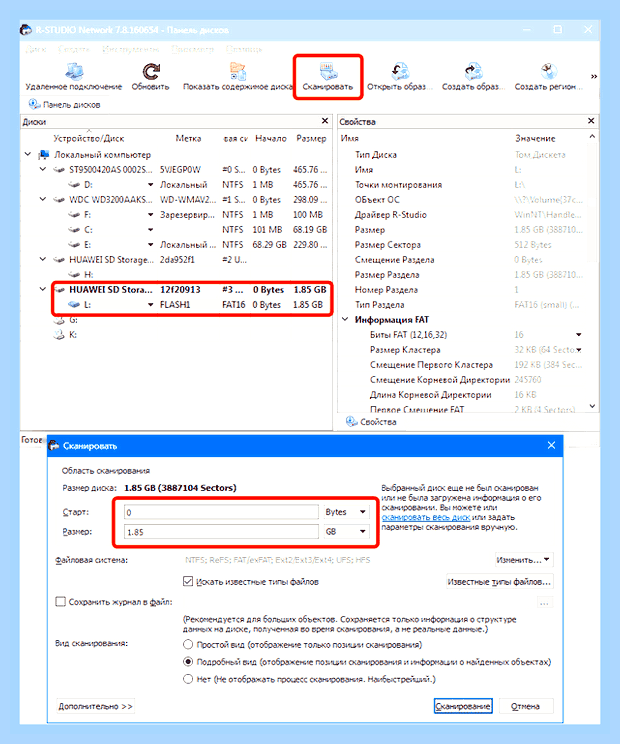Open the Удаленное подключение toolbar icon

point(74,72)
